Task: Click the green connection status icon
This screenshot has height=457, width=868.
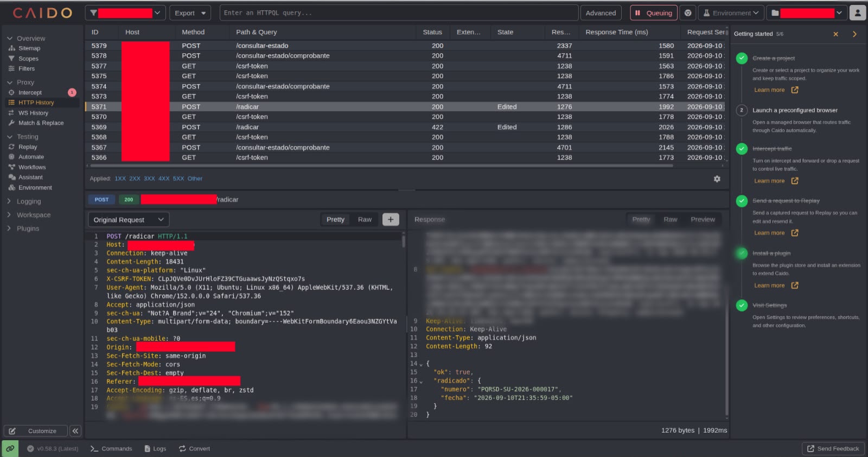Action: tap(10, 448)
